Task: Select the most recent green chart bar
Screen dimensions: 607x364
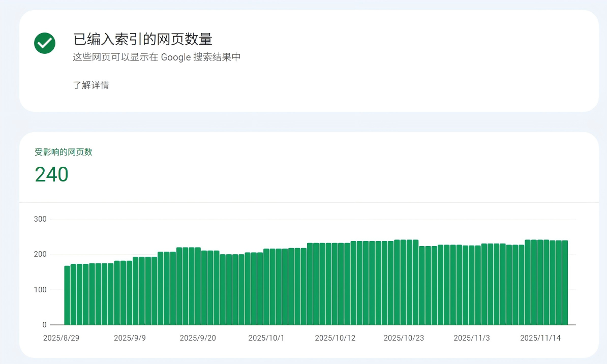Action: (x=565, y=283)
